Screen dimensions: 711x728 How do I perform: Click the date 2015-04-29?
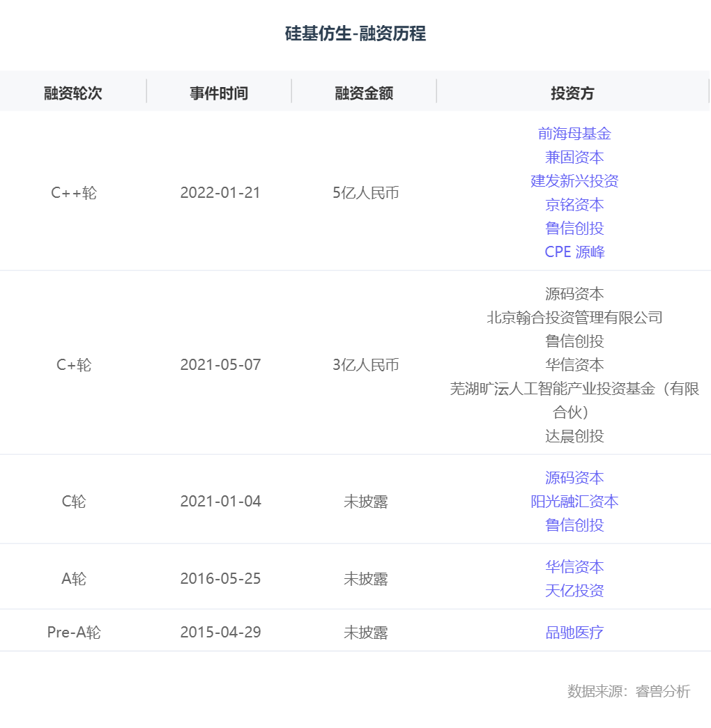pyautogui.click(x=220, y=633)
